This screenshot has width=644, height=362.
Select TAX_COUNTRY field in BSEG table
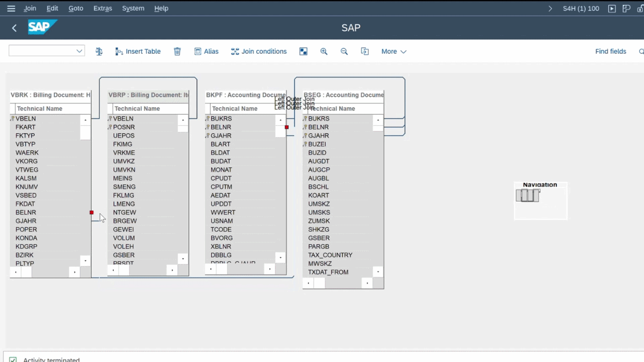click(x=330, y=255)
